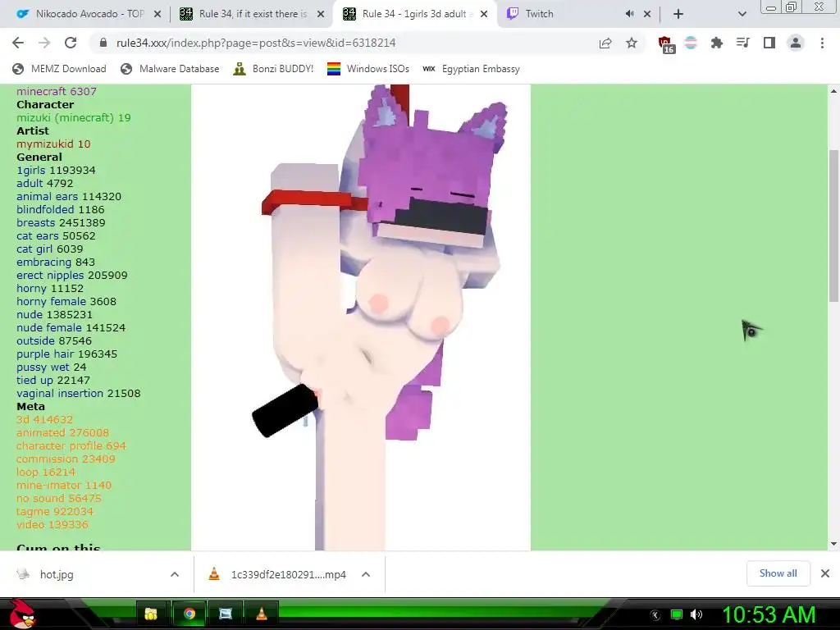Reload the current page
The width and height of the screenshot is (840, 630).
click(71, 43)
